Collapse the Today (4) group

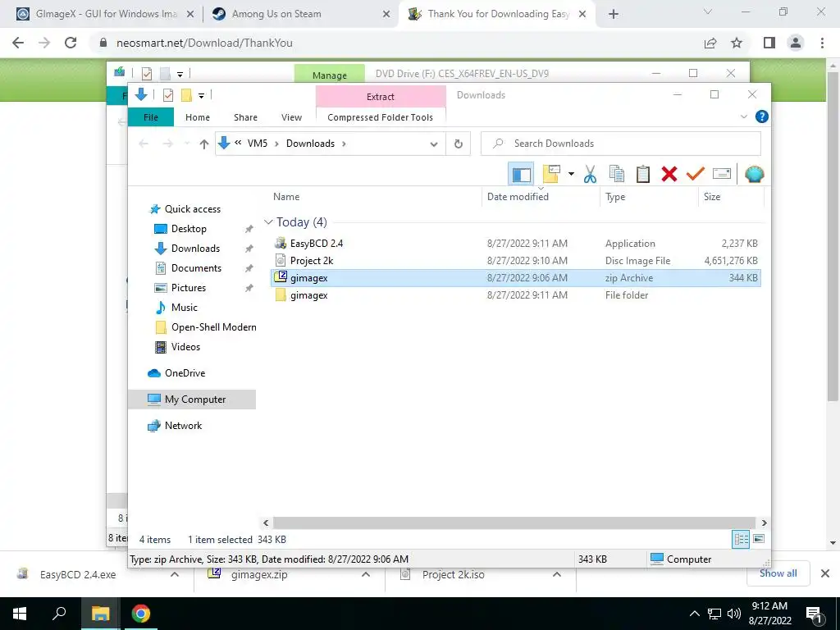click(268, 221)
